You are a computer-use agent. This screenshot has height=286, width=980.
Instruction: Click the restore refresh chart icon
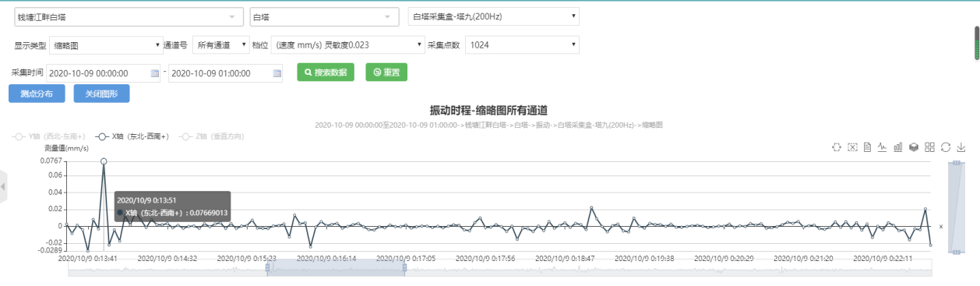(x=946, y=147)
